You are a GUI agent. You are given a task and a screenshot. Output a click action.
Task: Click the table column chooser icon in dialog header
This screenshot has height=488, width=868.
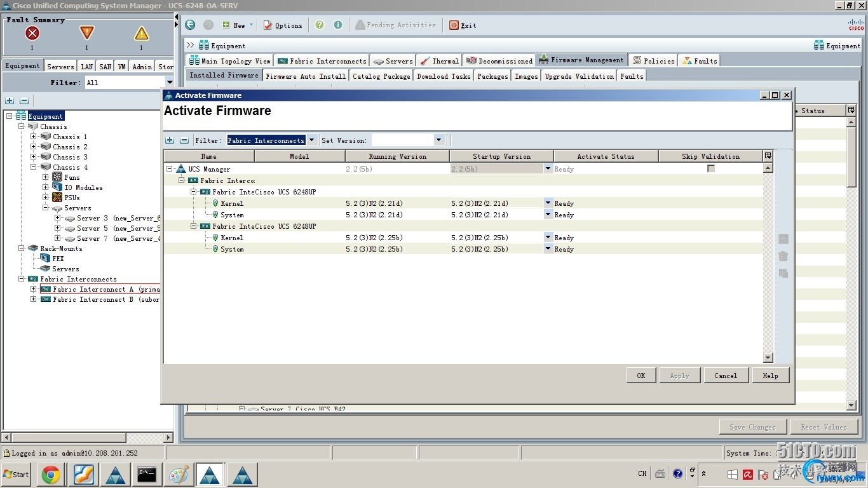(x=768, y=156)
